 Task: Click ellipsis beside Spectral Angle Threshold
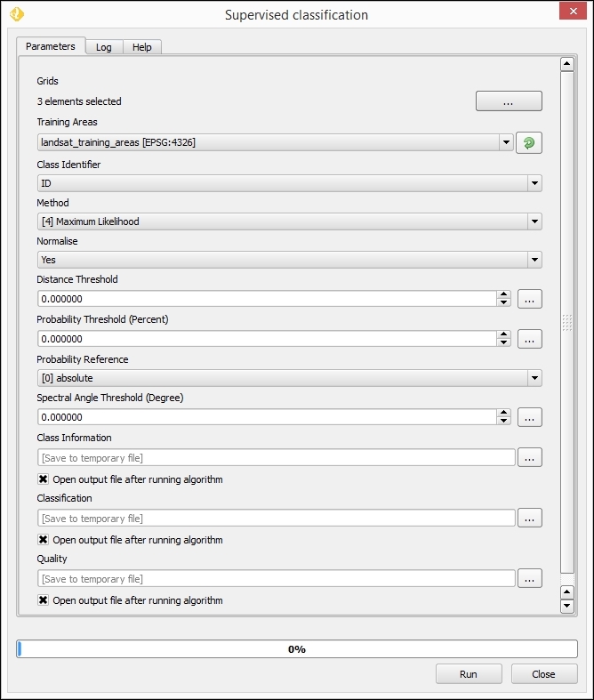point(530,417)
